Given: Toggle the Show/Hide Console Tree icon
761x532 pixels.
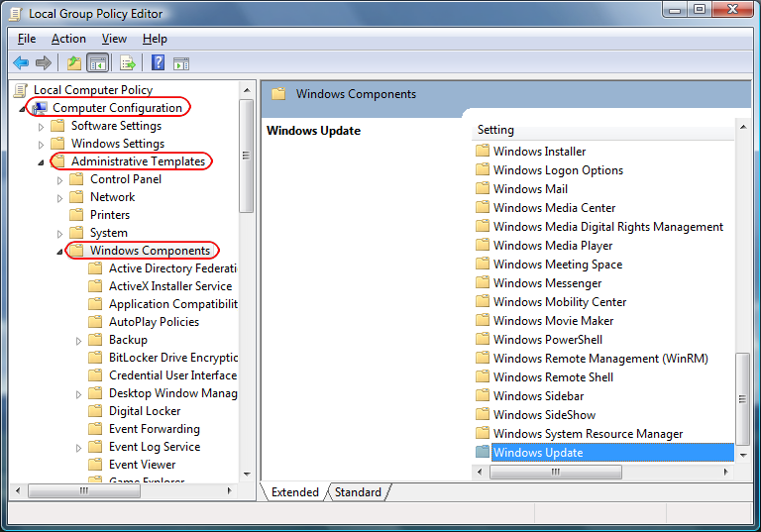Looking at the screenshot, I should (97, 63).
